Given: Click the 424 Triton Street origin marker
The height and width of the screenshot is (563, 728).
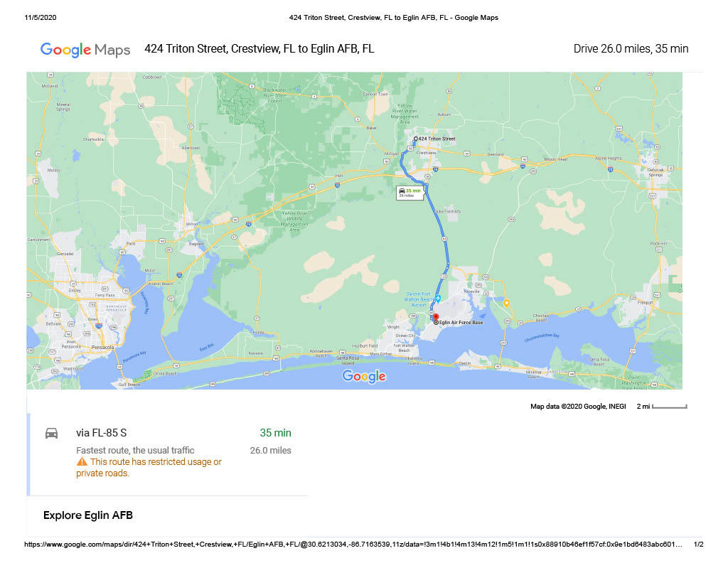Looking at the screenshot, I should 416,139.
